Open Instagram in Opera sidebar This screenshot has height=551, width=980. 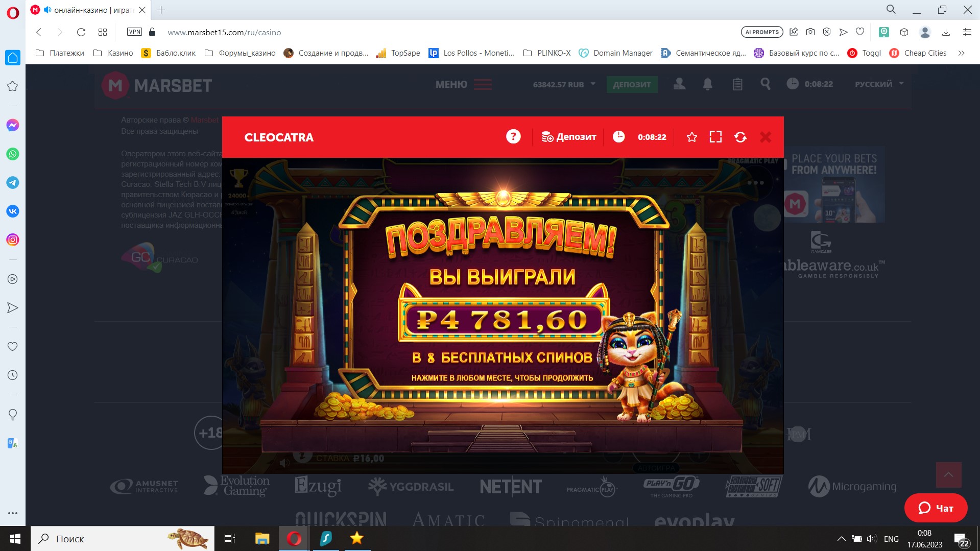pos(13,239)
